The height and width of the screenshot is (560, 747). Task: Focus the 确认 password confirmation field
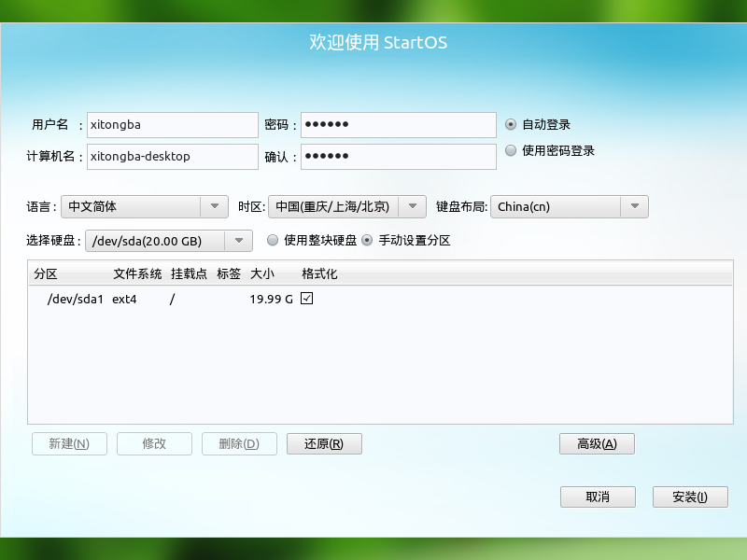click(399, 157)
